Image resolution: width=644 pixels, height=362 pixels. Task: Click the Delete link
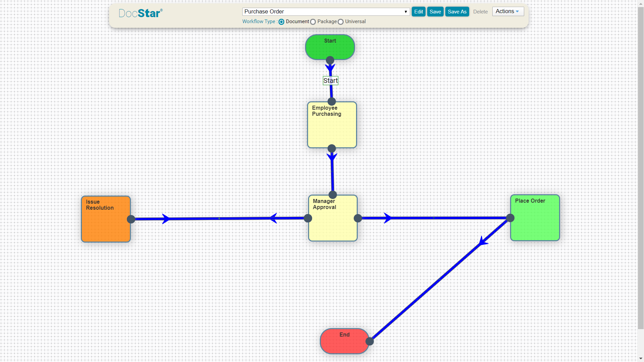[480, 11]
